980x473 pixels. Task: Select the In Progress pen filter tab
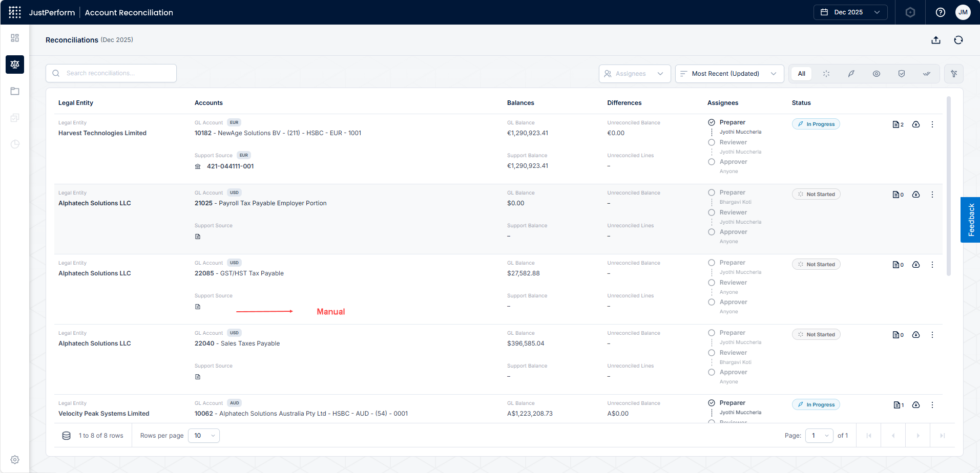click(x=851, y=74)
